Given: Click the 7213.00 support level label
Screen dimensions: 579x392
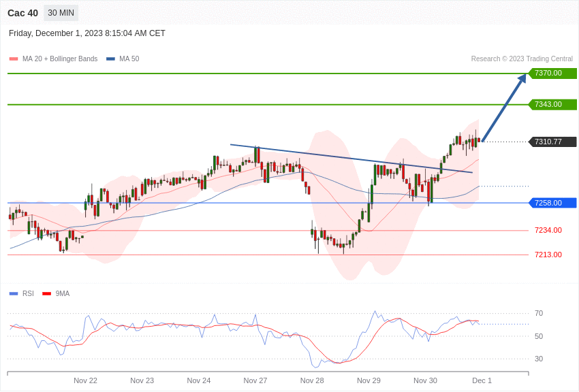Looking at the screenshot, I should [548, 255].
